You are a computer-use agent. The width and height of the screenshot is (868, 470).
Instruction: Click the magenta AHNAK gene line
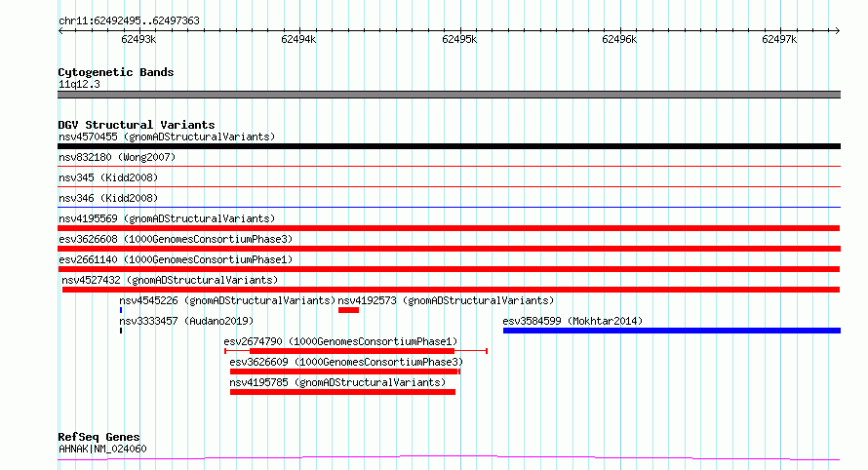click(x=449, y=458)
